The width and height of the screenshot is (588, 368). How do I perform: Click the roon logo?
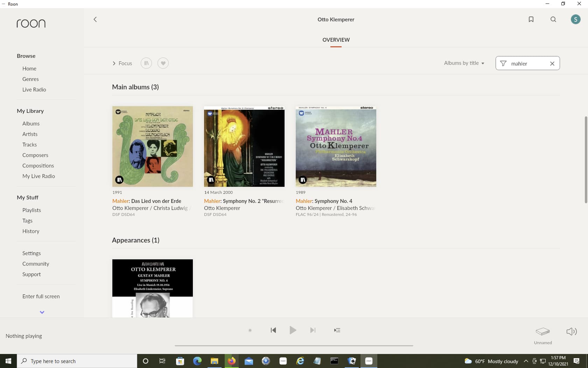coord(31,23)
